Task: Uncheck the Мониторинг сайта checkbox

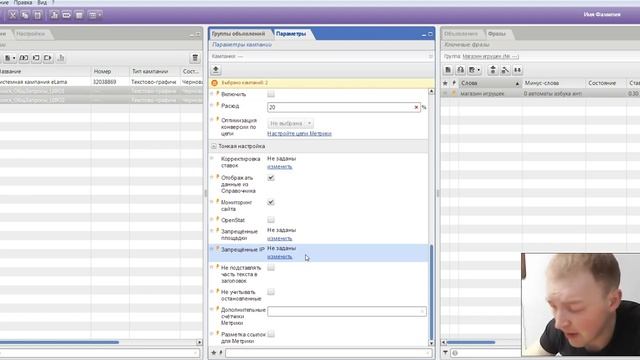Action: click(271, 202)
